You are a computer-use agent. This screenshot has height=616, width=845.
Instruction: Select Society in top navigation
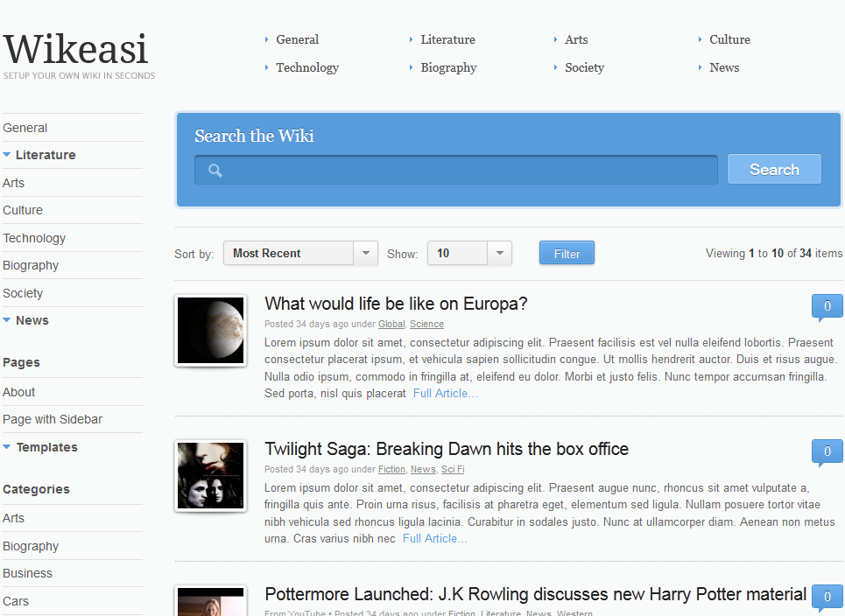point(584,67)
